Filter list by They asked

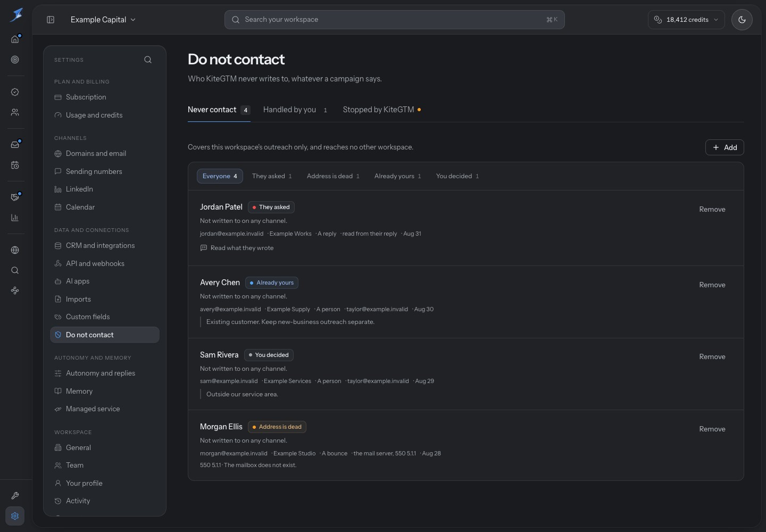pos(272,176)
